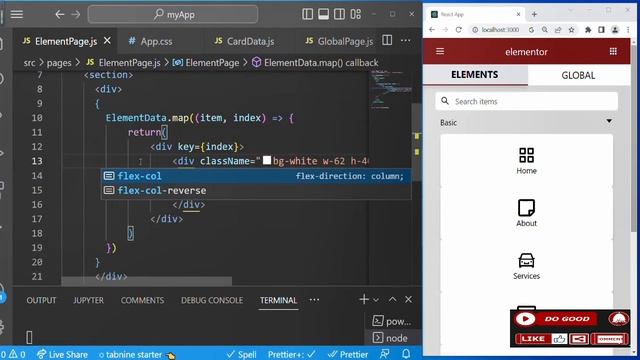Start Live Share from status bar
Image resolution: width=640 pixels, height=360 pixels.
click(62, 354)
